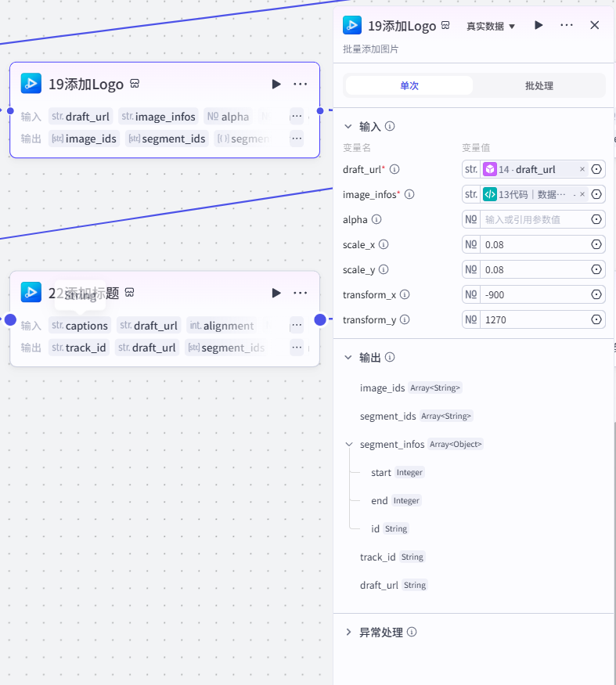Click the scale_y field showing 0.08
Viewport: 616px width, 685px height.
[535, 269]
